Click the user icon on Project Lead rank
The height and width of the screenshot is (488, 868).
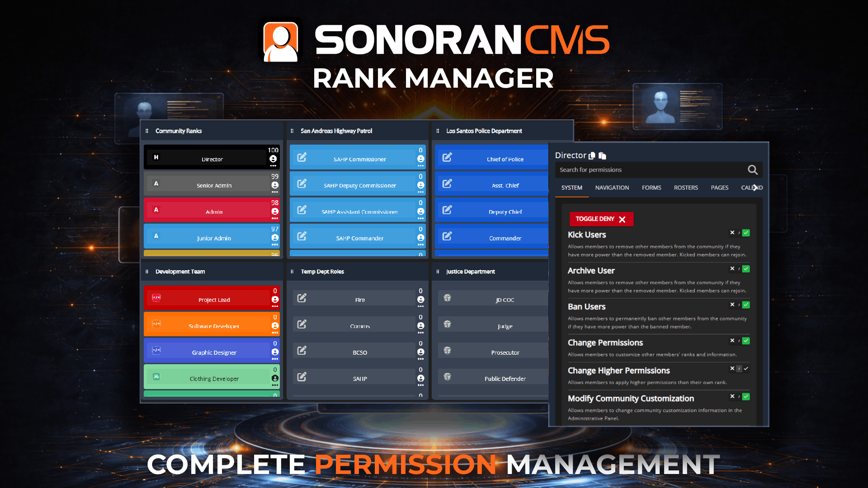pos(275,299)
